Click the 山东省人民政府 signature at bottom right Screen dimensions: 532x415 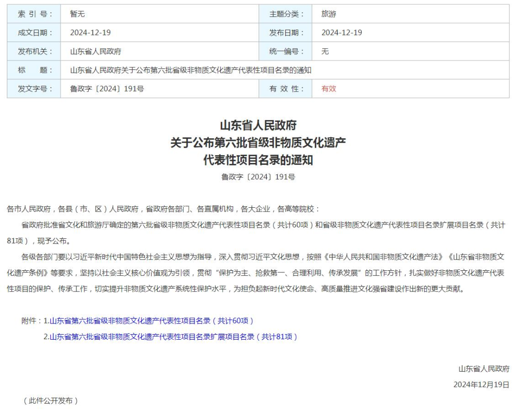coord(484,369)
